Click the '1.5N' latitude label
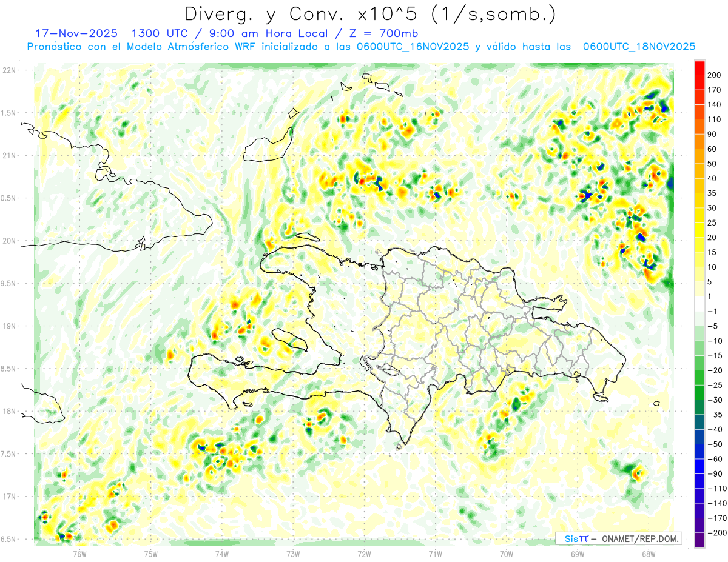 (8, 113)
